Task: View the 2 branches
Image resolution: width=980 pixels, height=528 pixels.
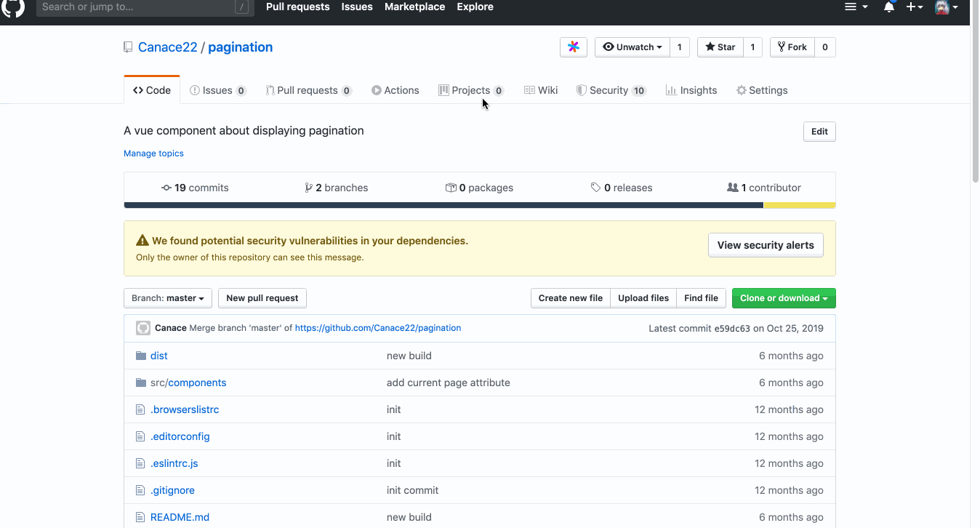Action: 337,188
